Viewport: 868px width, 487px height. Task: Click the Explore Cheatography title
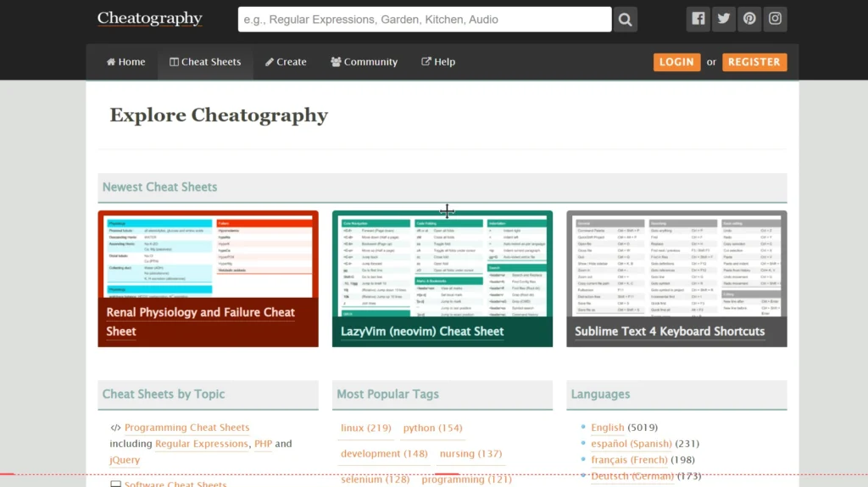(219, 115)
